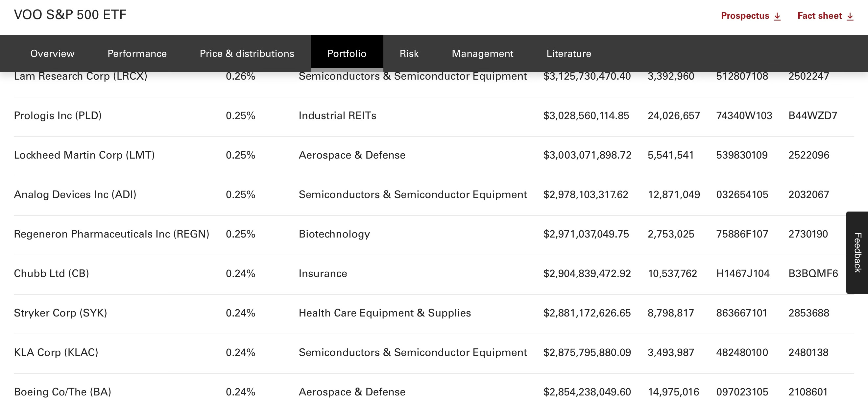This screenshot has width=868, height=404.
Task: Open the Price & distributions tab
Action: (x=247, y=53)
